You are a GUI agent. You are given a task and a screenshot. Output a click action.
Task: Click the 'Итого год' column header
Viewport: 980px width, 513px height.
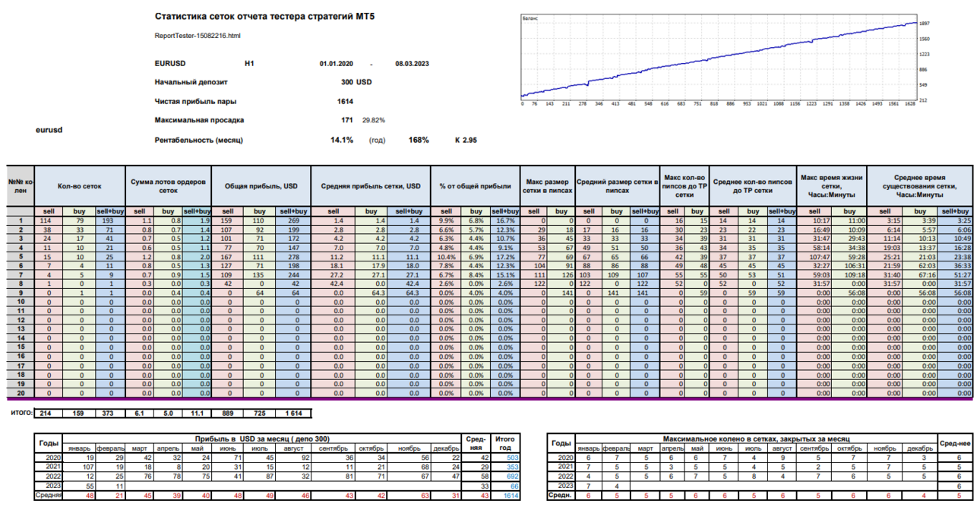504,443
